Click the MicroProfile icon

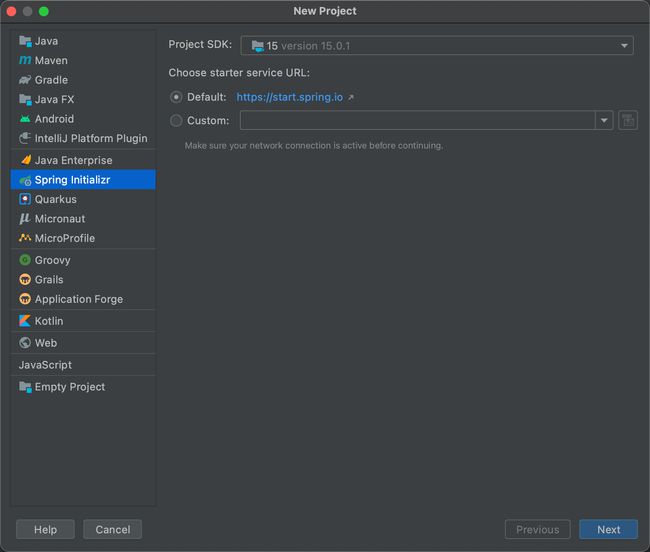25,238
